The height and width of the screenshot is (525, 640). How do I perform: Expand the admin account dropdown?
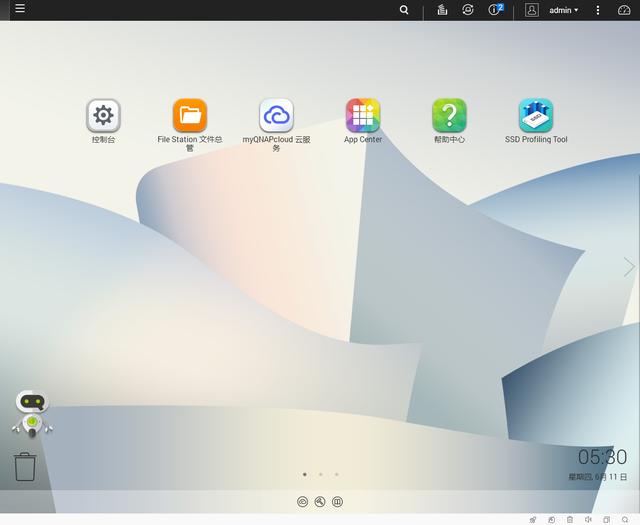(564, 10)
